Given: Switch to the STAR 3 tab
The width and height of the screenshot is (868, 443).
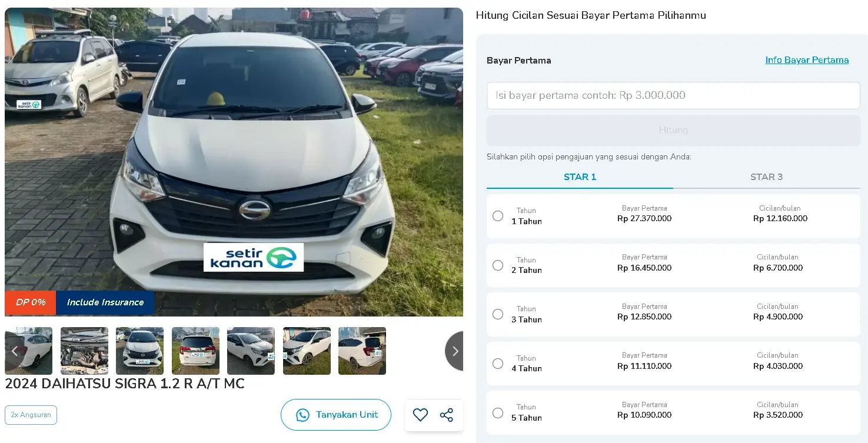Looking at the screenshot, I should (766, 177).
